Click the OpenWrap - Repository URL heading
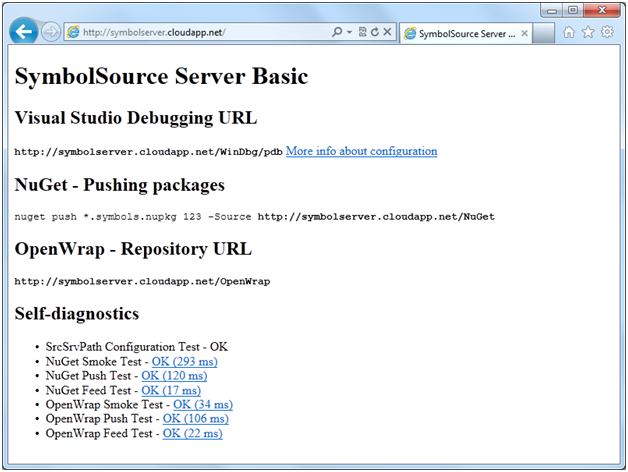The image size is (628, 472). point(133,249)
